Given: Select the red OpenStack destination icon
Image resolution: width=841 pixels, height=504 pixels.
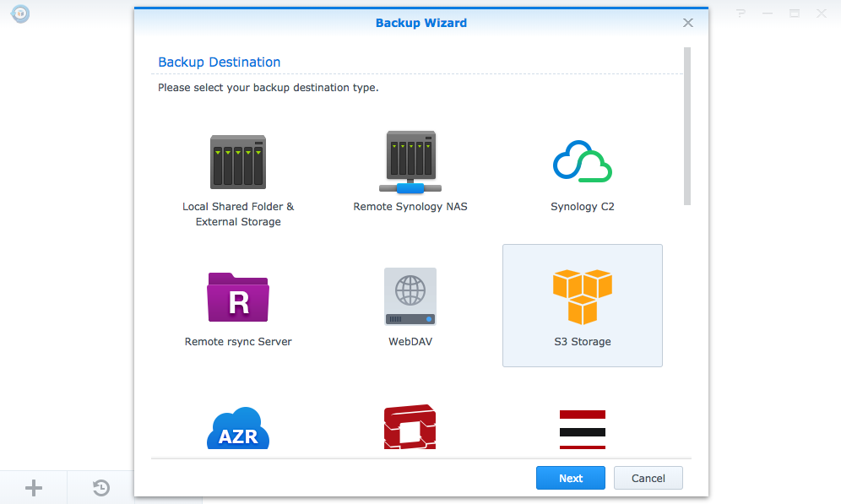Looking at the screenshot, I should (x=410, y=427).
